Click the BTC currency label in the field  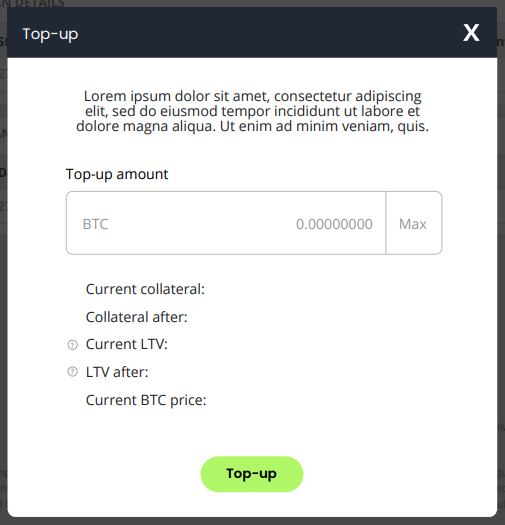(95, 224)
